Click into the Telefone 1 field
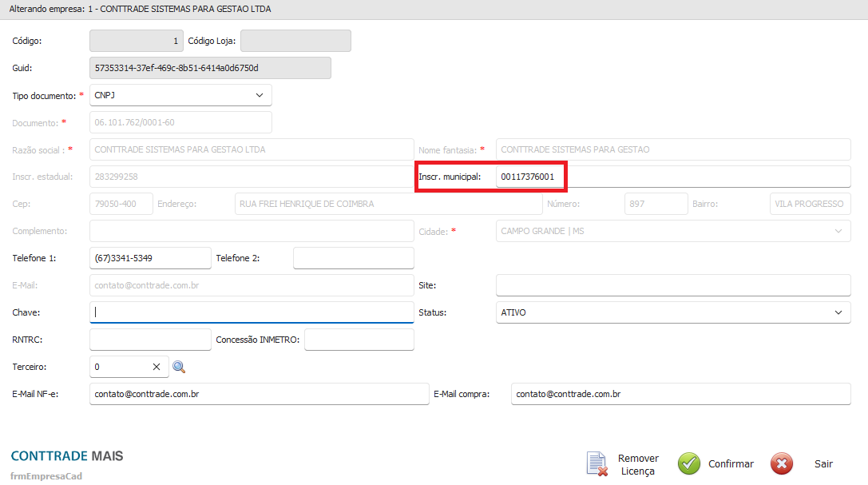The height and width of the screenshot is (485, 868). click(150, 258)
